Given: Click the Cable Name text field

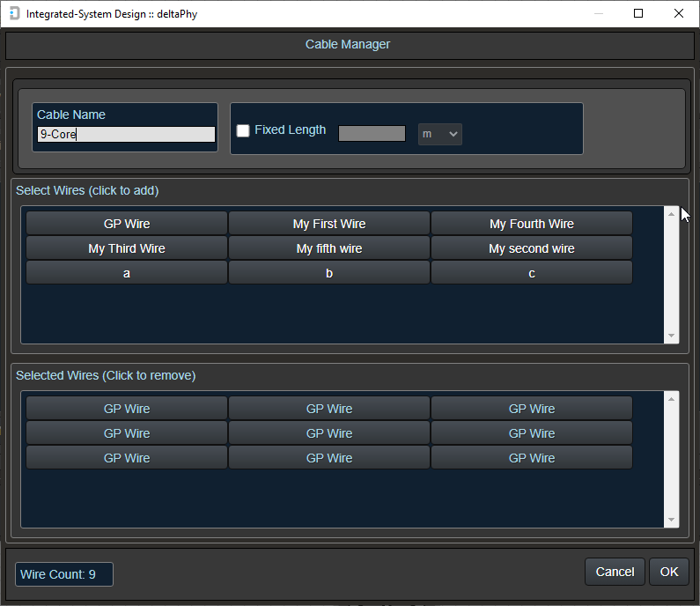Looking at the screenshot, I should click(126, 135).
